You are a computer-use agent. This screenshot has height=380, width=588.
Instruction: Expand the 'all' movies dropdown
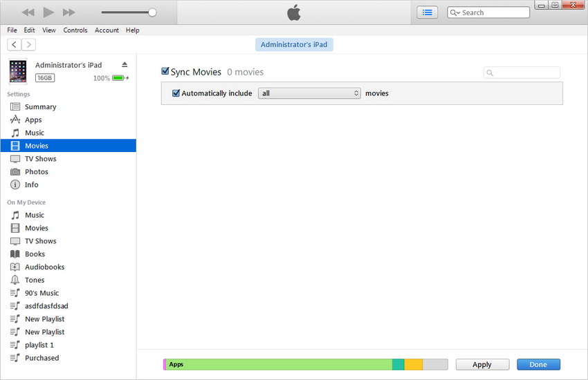[309, 93]
